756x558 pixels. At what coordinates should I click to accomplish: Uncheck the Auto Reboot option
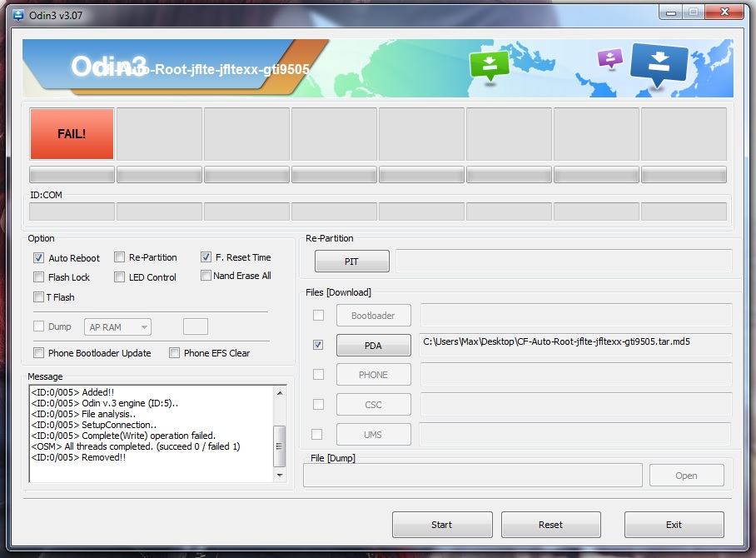(38, 258)
